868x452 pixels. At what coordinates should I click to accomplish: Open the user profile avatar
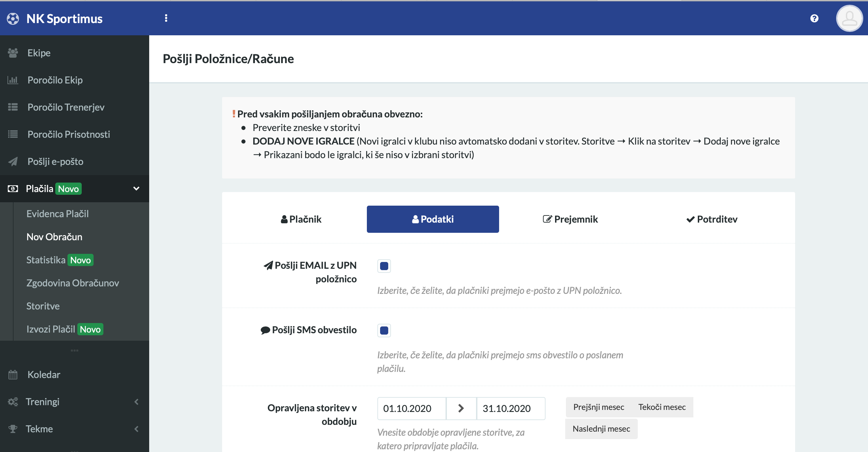(849, 18)
